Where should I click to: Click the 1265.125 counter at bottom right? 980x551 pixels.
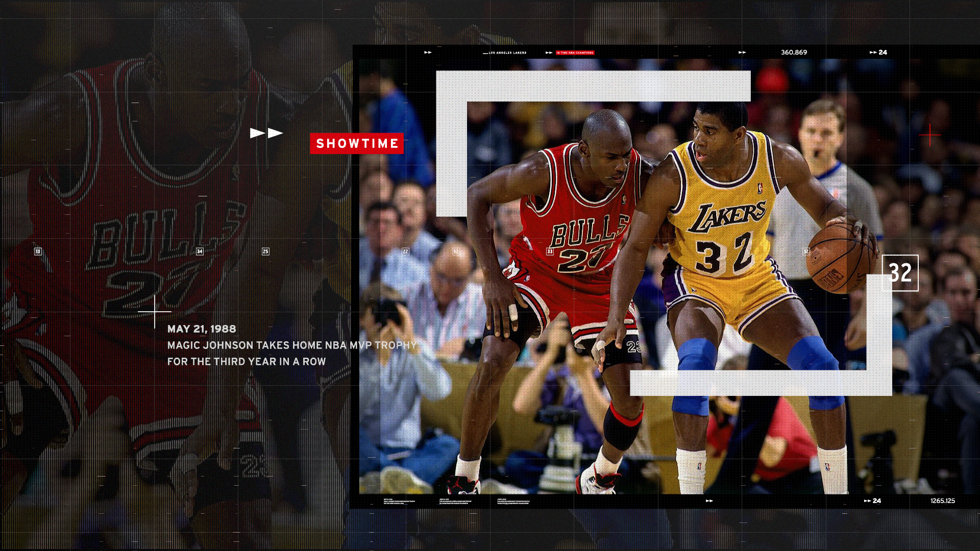click(942, 500)
